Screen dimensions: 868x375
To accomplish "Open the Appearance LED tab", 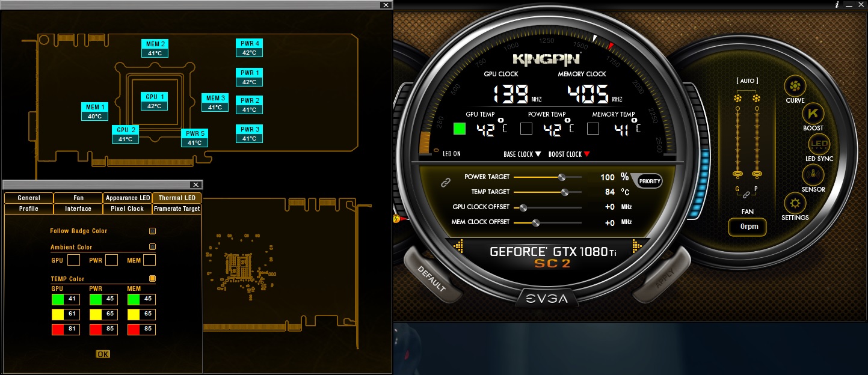I will pyautogui.click(x=128, y=198).
